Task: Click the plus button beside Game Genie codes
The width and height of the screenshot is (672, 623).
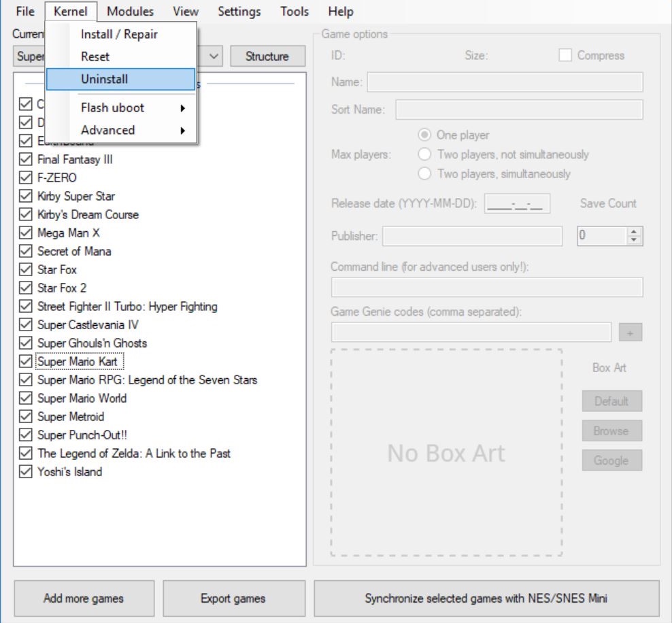Action: pyautogui.click(x=631, y=333)
